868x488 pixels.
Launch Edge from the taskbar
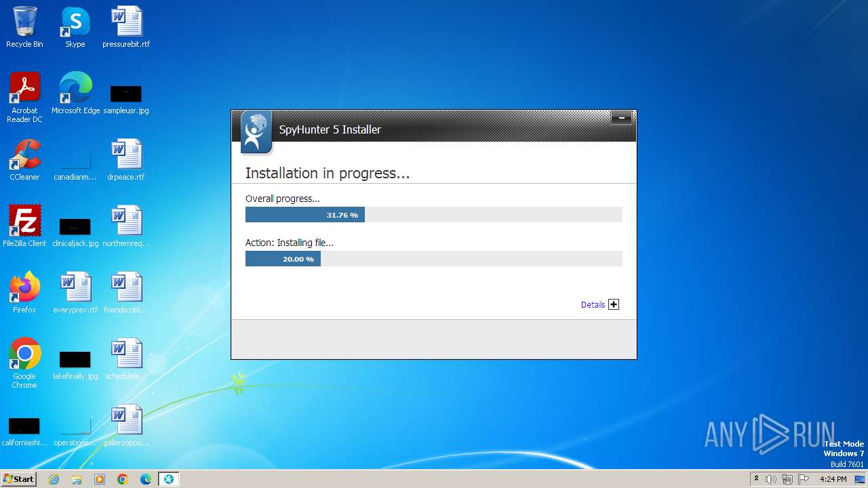coord(146,479)
